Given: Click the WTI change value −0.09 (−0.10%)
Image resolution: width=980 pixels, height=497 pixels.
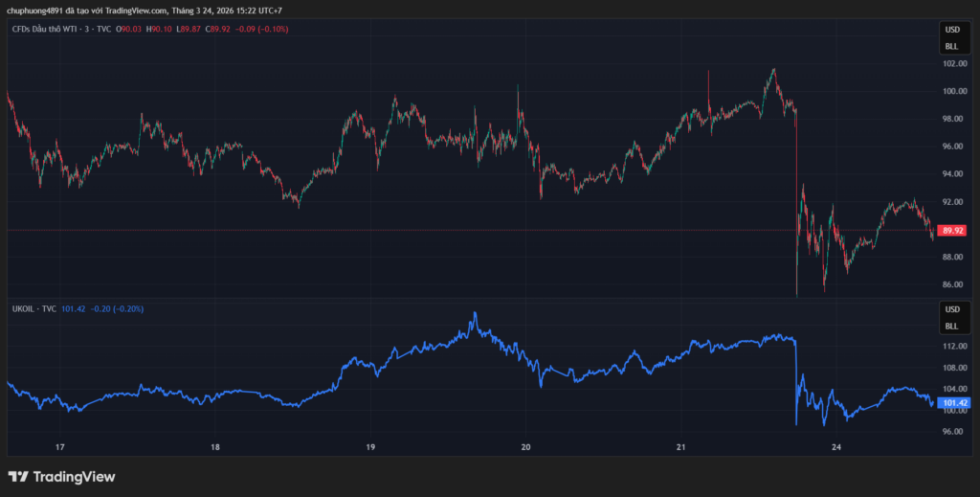Looking at the screenshot, I should point(254,30).
